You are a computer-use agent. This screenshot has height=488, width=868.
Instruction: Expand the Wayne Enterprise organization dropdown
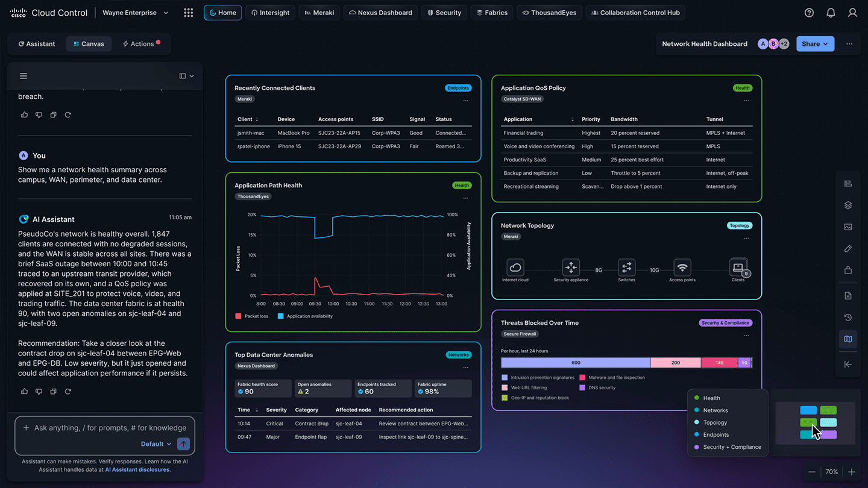tap(136, 13)
